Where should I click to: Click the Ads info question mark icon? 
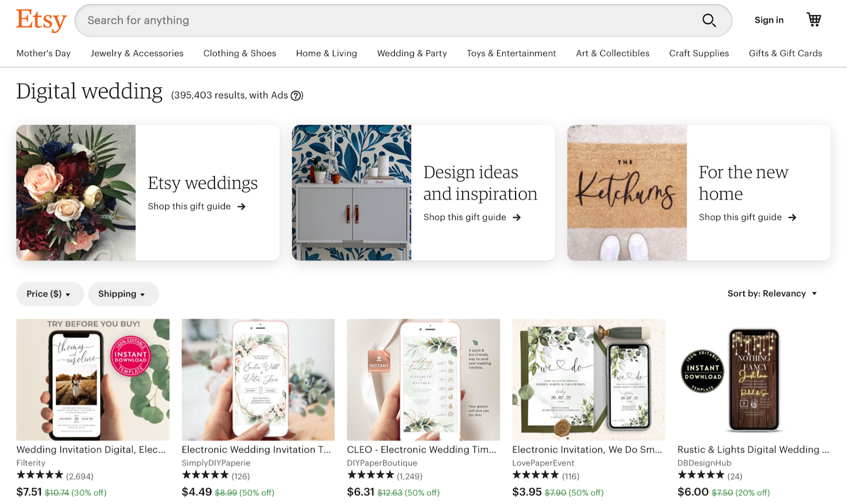pyautogui.click(x=296, y=96)
